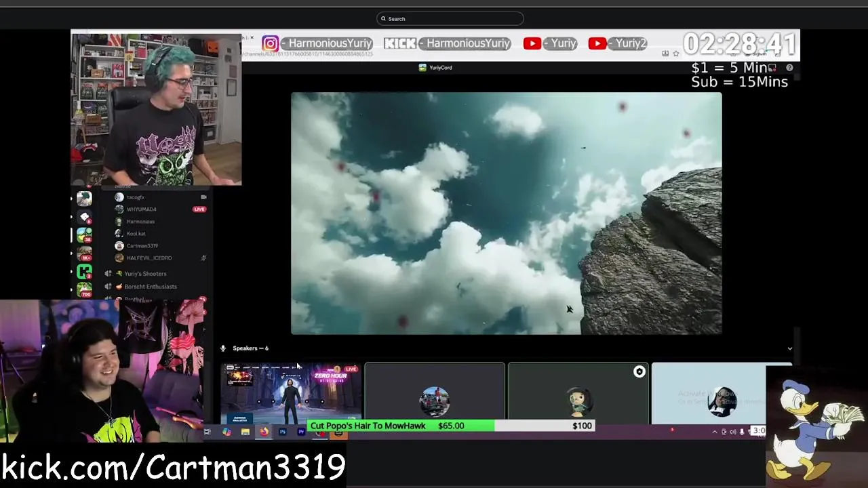Open the server icon with badge 1K+

(84, 254)
